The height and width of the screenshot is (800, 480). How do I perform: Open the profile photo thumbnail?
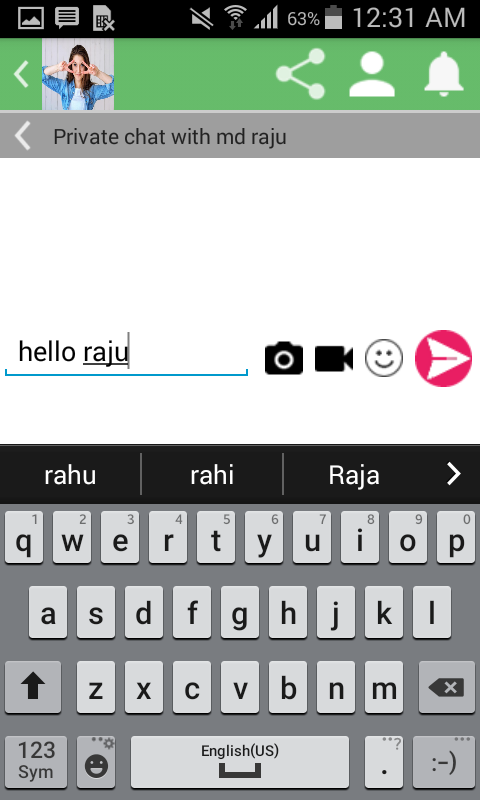[x=78, y=74]
